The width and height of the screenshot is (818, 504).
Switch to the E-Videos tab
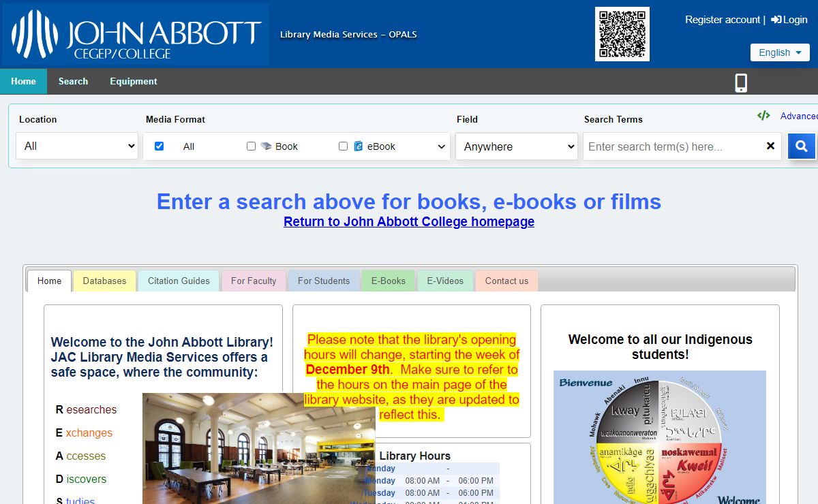445,281
